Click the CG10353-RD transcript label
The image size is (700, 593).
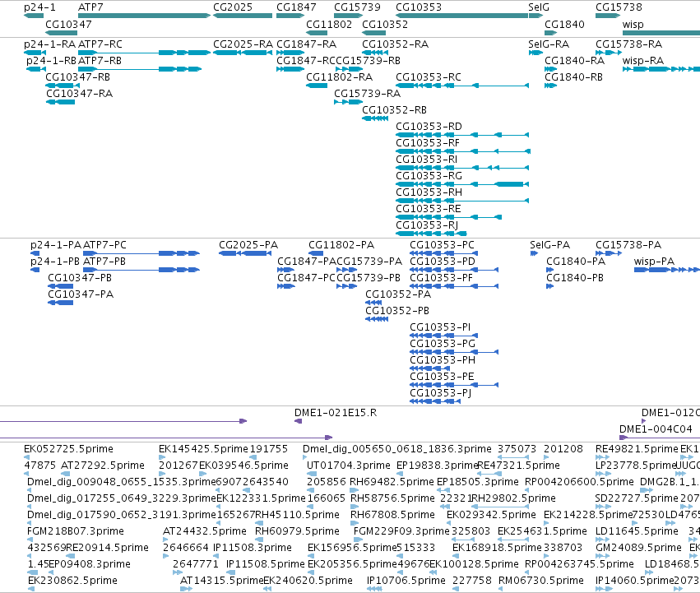point(429,127)
